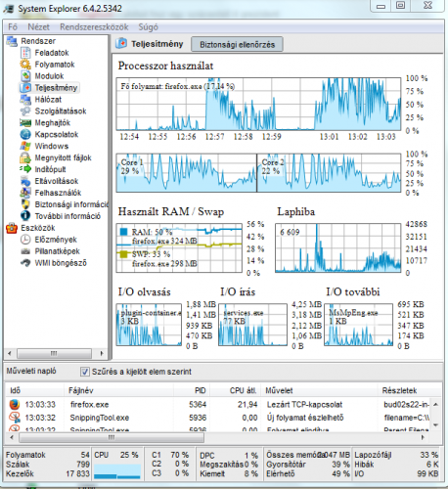Click PID 5364 cell
The image size is (448, 489).
click(198, 405)
